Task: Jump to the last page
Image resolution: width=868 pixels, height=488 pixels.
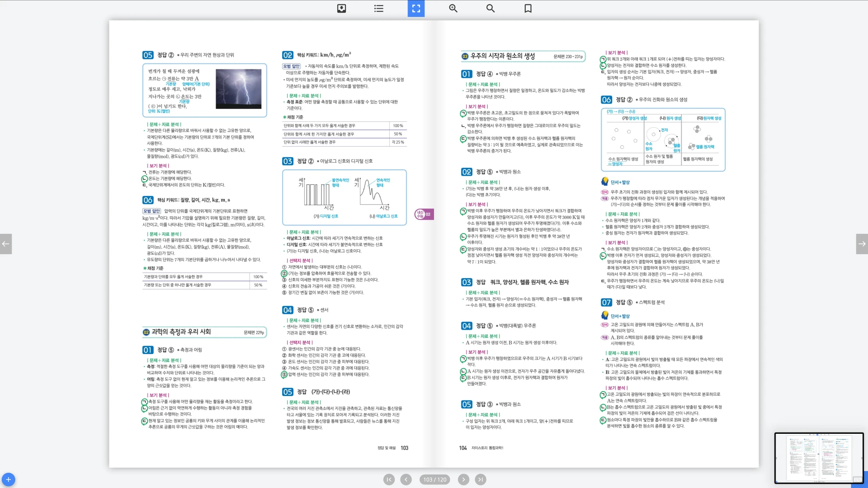Action: pyautogui.click(x=480, y=479)
